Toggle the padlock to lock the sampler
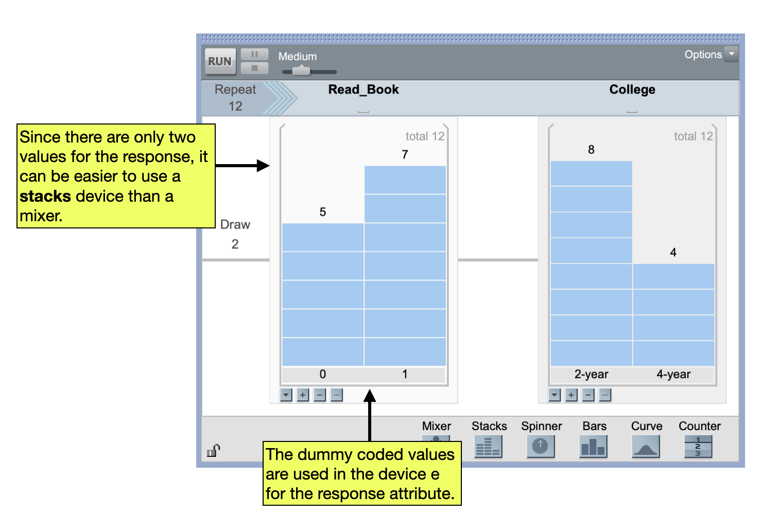Screen dimensions: 760x532 click(x=213, y=450)
